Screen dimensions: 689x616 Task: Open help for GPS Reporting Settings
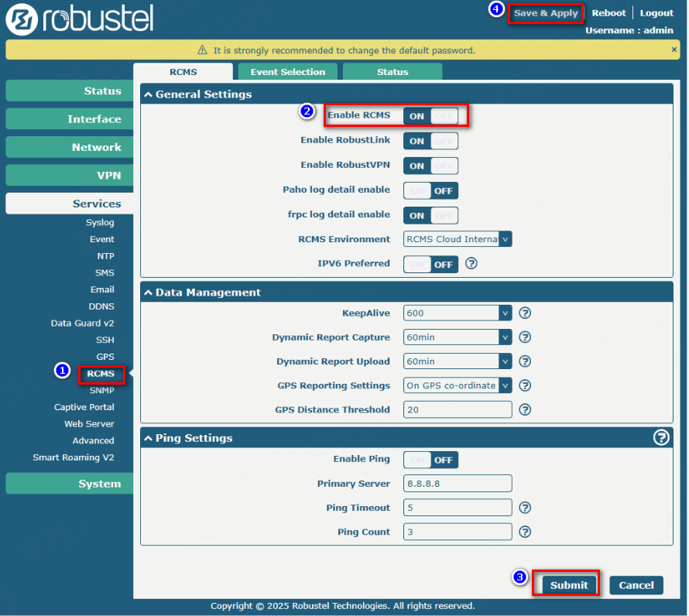[525, 385]
